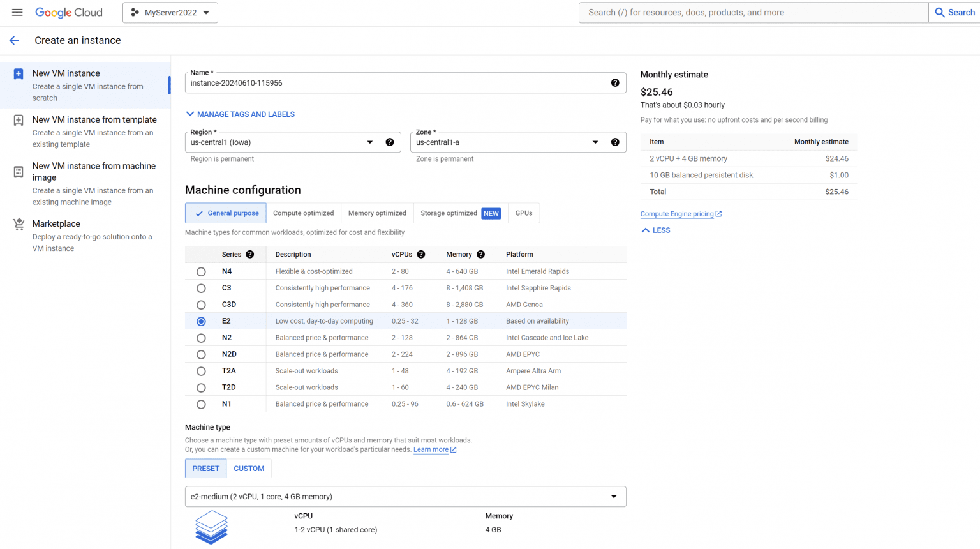Select the N4 series radio button
Viewport: 980px width, 549px height.
[201, 272]
